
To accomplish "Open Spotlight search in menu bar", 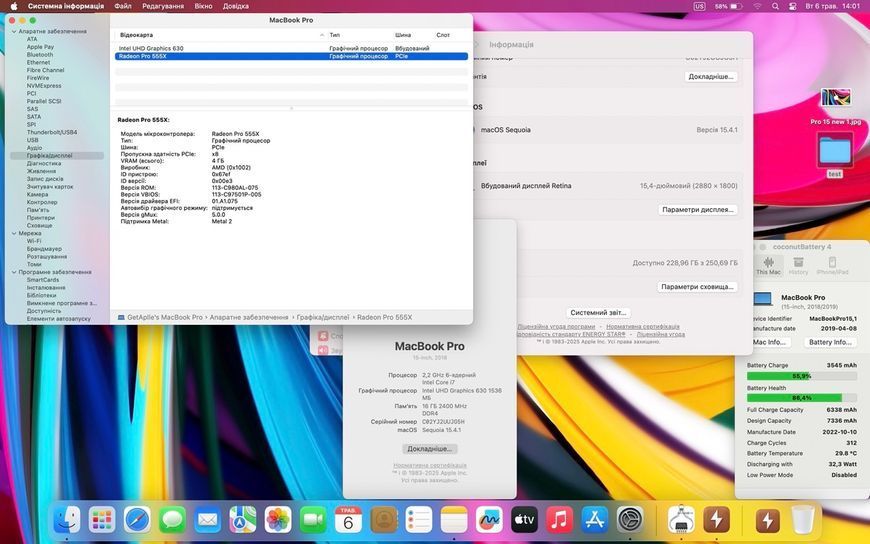I will pyautogui.click(x=775, y=6).
